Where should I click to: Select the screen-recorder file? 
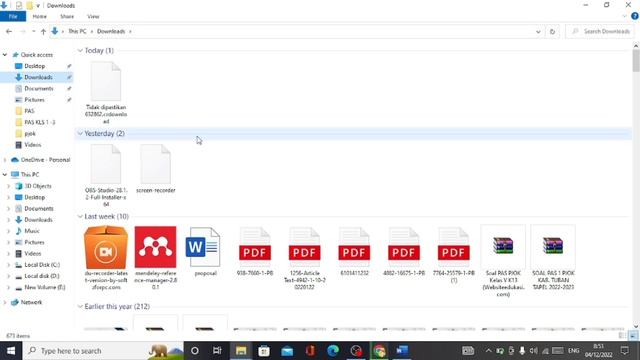click(x=156, y=169)
